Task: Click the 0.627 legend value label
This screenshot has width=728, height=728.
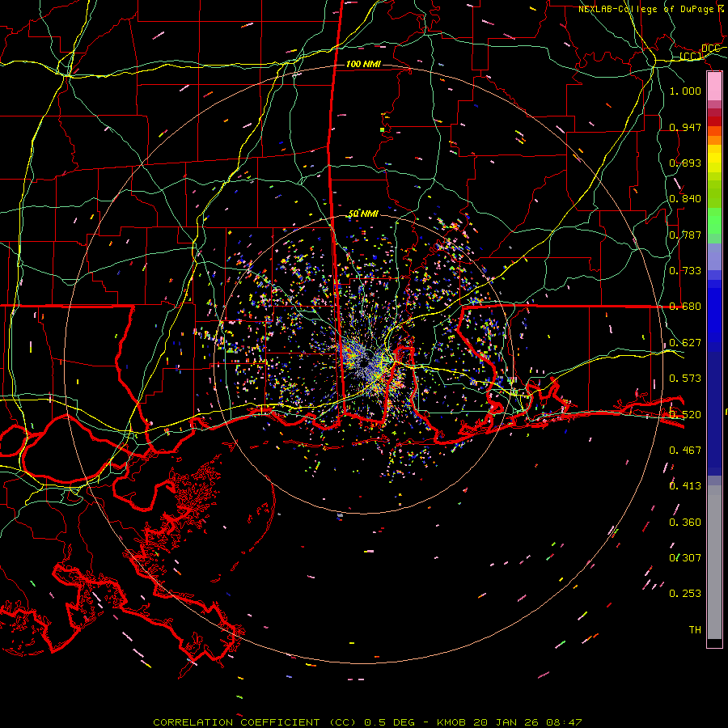Action: (x=685, y=343)
